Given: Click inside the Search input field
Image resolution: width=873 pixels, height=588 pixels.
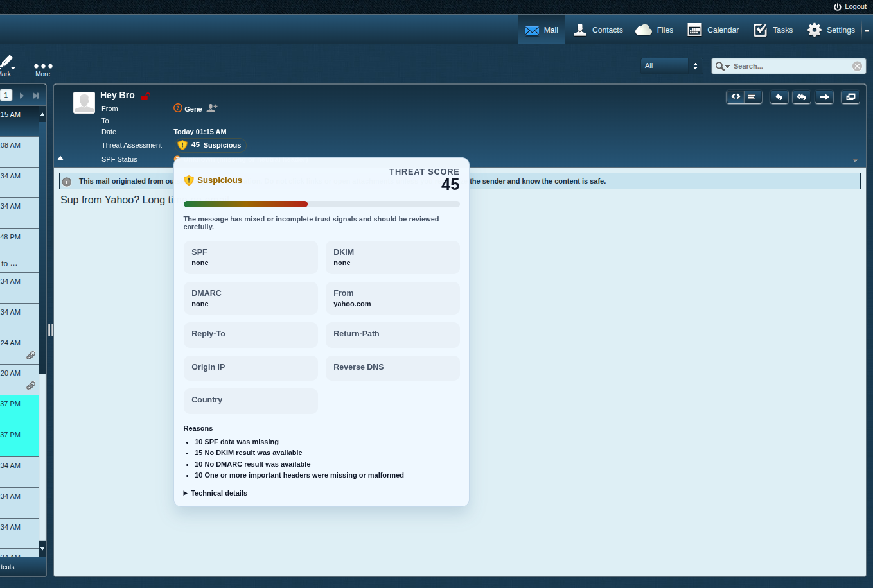Looking at the screenshot, I should coord(790,66).
